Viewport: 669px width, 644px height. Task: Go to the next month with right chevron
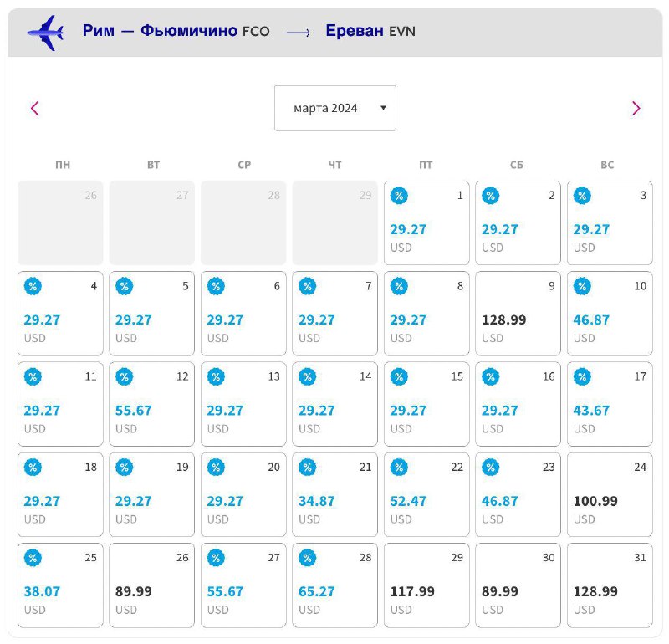click(636, 108)
